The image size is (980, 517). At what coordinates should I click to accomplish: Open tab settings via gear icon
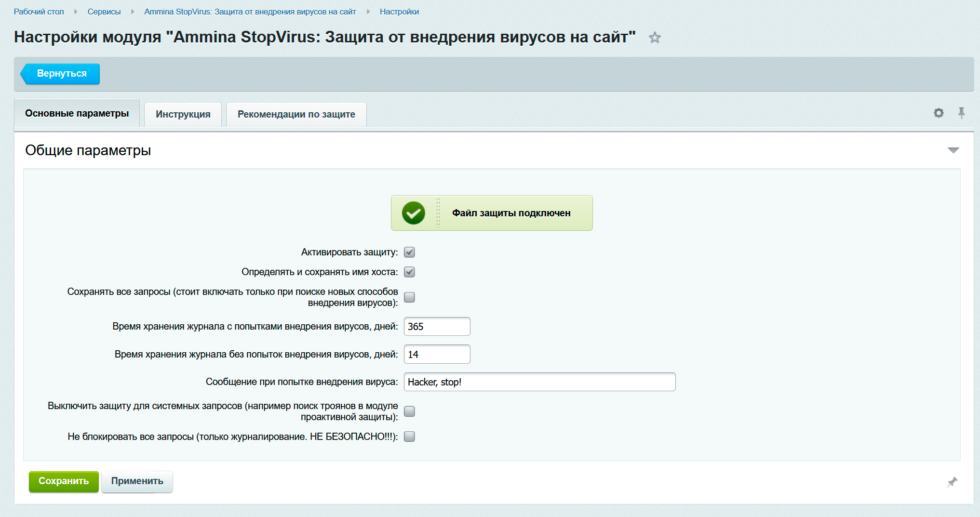tap(938, 113)
